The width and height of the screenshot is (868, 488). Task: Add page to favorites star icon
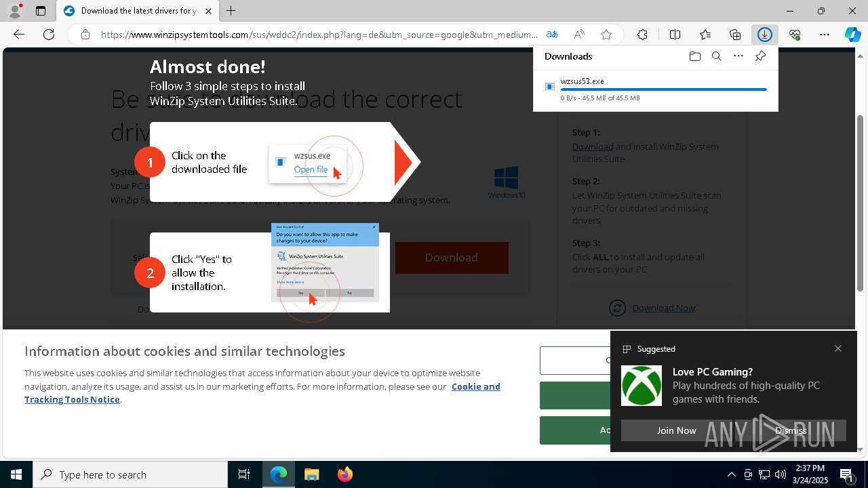point(606,35)
